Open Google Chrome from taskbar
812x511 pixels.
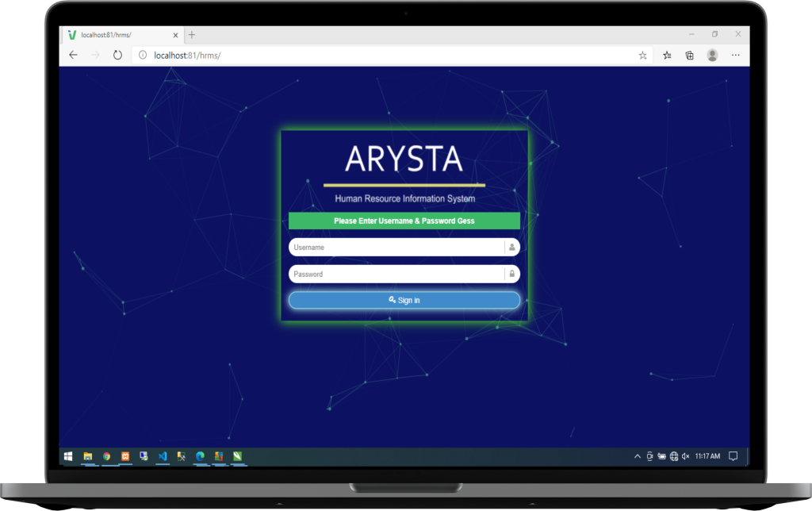pos(107,456)
